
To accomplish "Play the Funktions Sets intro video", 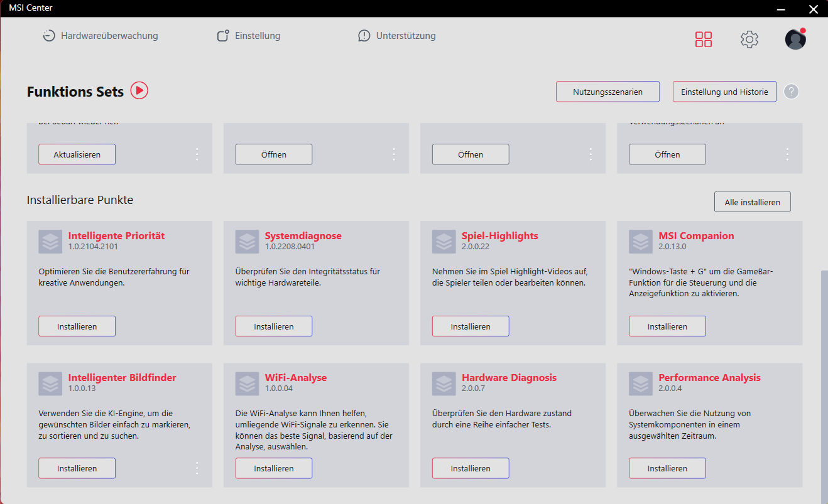I will [x=139, y=91].
